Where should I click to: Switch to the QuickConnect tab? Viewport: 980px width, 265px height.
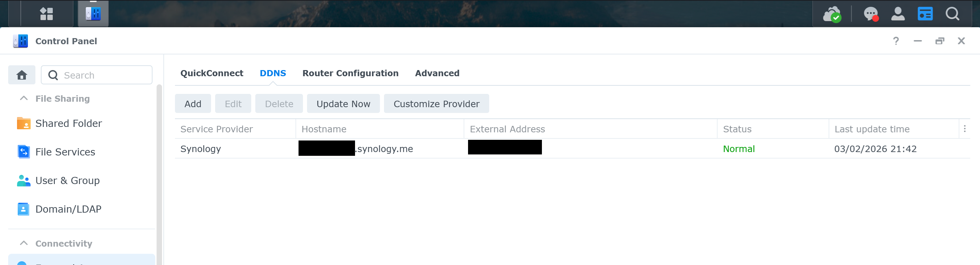211,73
